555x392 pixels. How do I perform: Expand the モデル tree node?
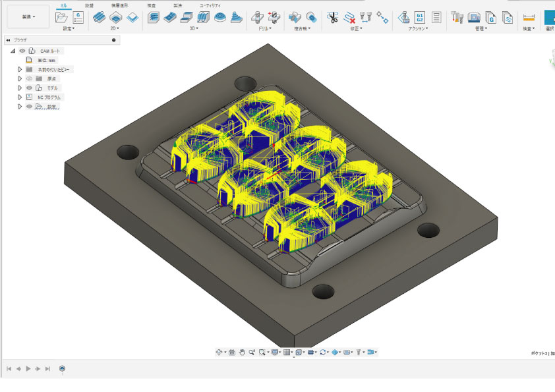tap(20, 88)
